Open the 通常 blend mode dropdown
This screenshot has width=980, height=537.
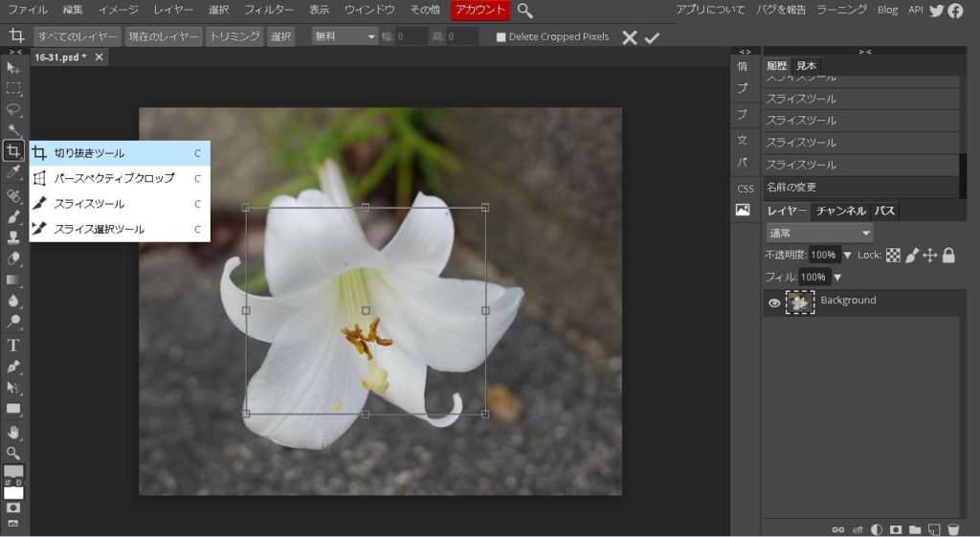pyautogui.click(x=819, y=233)
